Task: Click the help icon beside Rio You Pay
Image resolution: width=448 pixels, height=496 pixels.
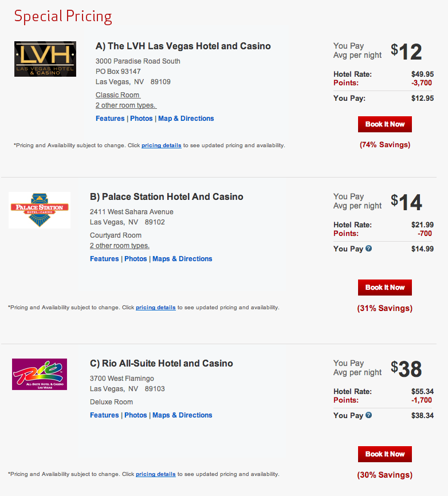Action: (369, 415)
